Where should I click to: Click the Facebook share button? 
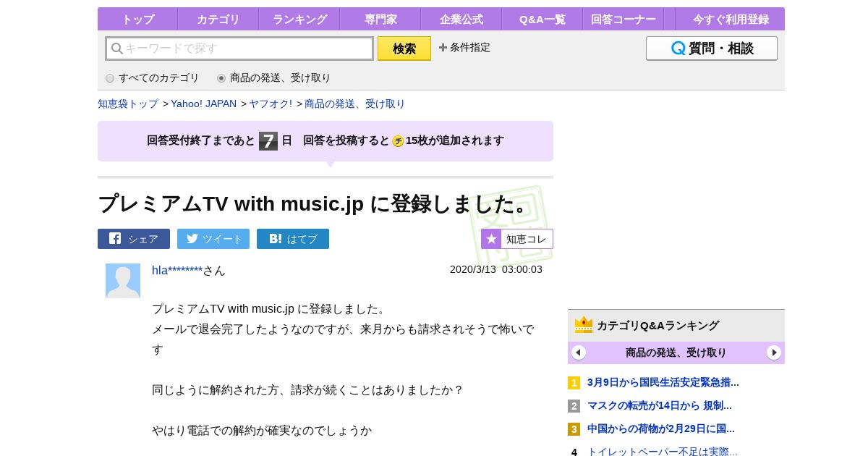134,239
